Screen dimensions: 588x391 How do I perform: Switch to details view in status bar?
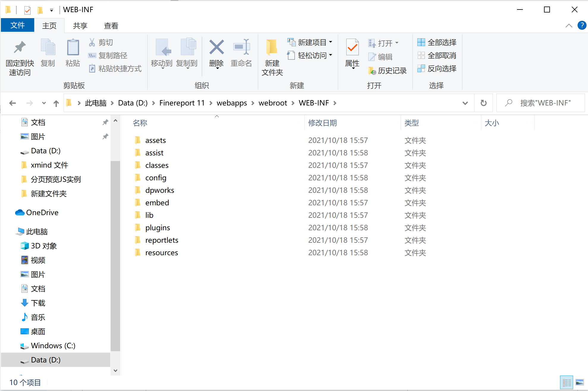click(567, 382)
